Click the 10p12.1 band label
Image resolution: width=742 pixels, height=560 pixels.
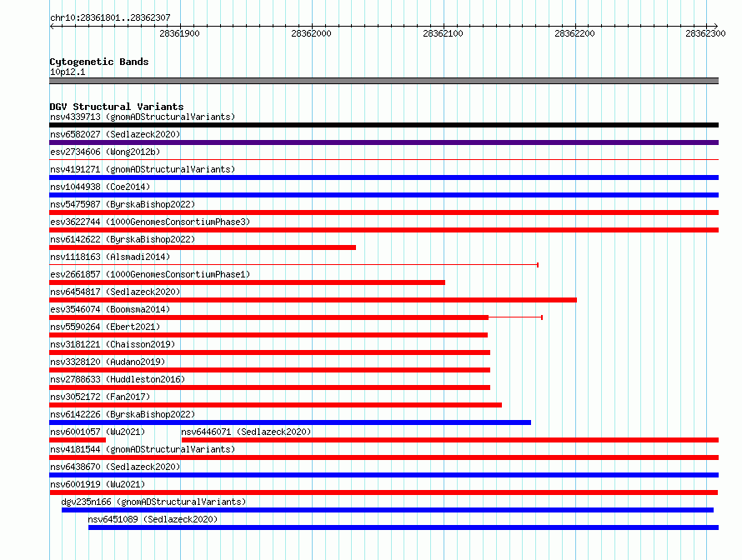coord(68,72)
